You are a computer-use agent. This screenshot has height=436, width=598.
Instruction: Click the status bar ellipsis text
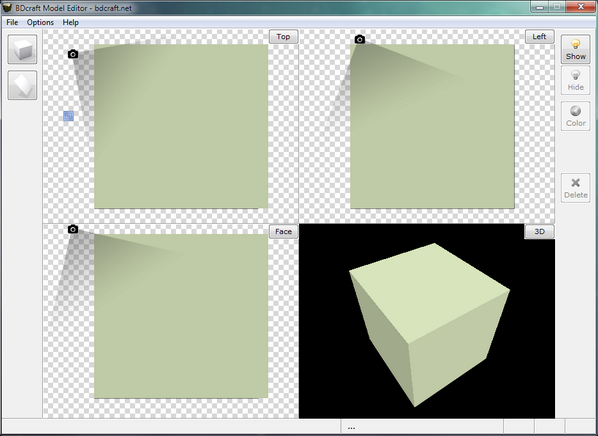tap(351, 427)
